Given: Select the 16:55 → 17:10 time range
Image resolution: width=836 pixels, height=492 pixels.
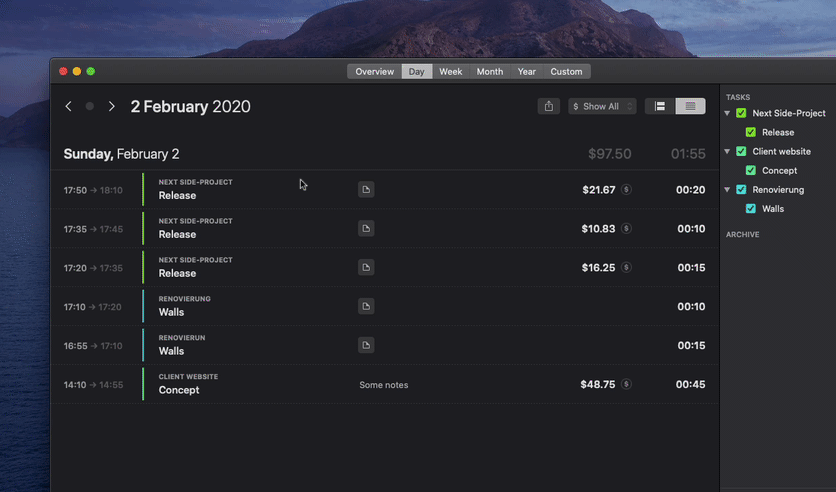Looking at the screenshot, I should pyautogui.click(x=93, y=346).
